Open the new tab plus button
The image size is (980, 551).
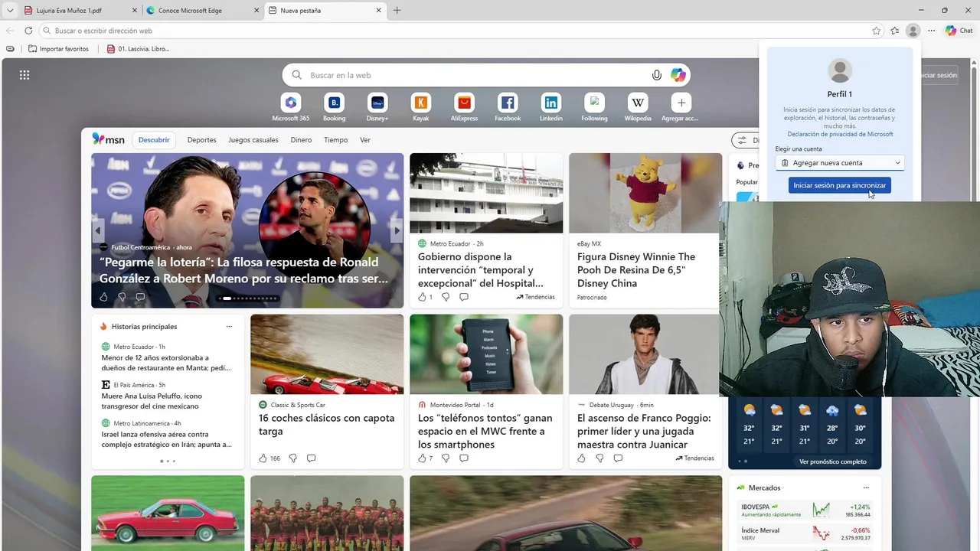(x=397, y=11)
